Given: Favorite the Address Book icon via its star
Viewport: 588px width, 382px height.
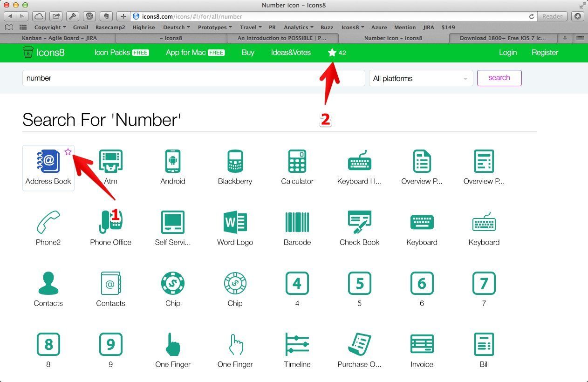Looking at the screenshot, I should 68,151.
